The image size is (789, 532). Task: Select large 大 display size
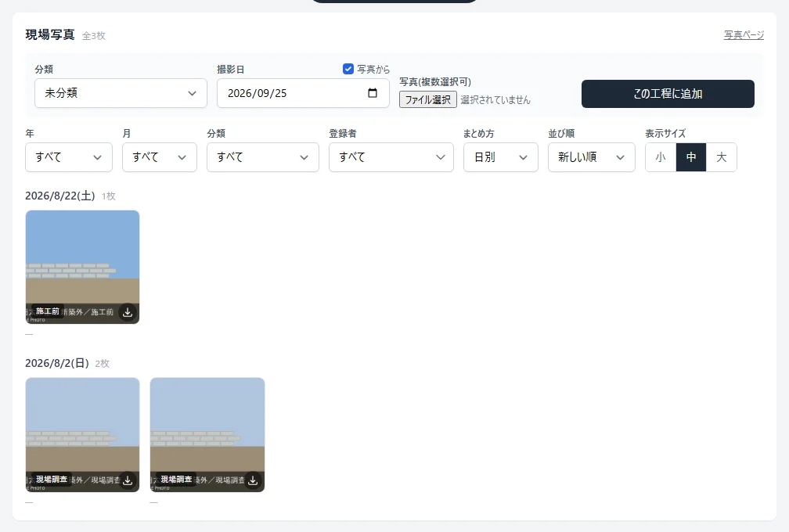(x=722, y=157)
